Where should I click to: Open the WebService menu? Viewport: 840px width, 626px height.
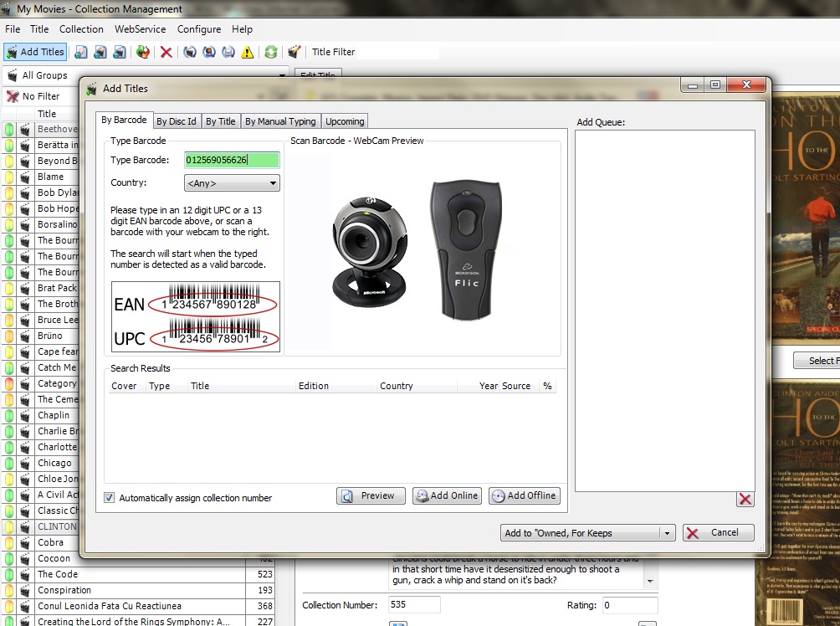(x=141, y=29)
